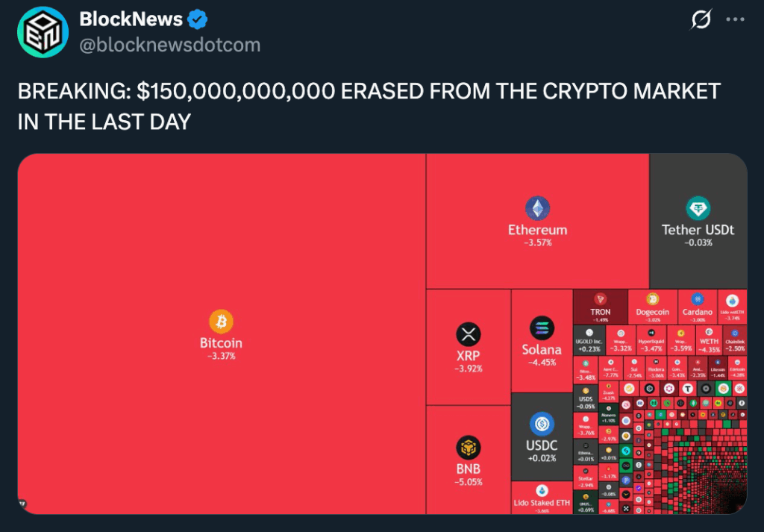This screenshot has width=764, height=532.
Task: Click the TradingView logo in the heatmap corner
Action: click(22, 505)
